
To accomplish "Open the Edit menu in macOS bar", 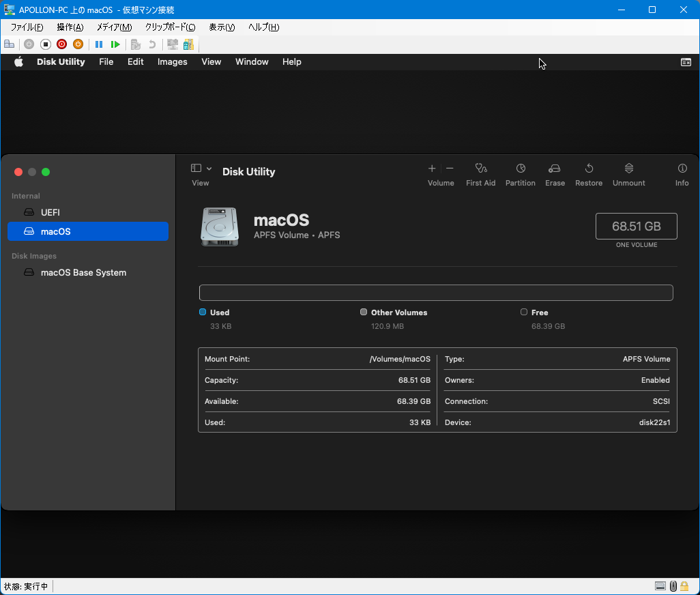I will click(135, 61).
